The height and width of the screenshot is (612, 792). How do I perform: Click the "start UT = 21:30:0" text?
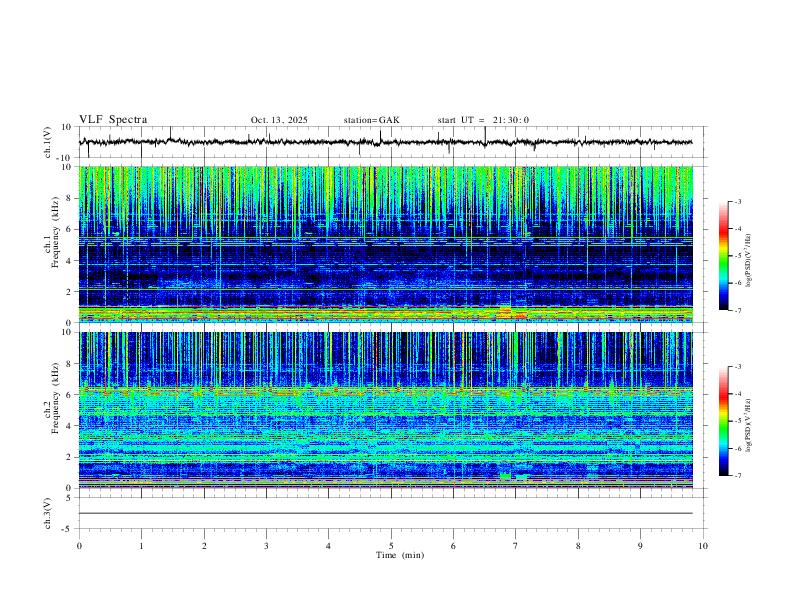(x=483, y=120)
